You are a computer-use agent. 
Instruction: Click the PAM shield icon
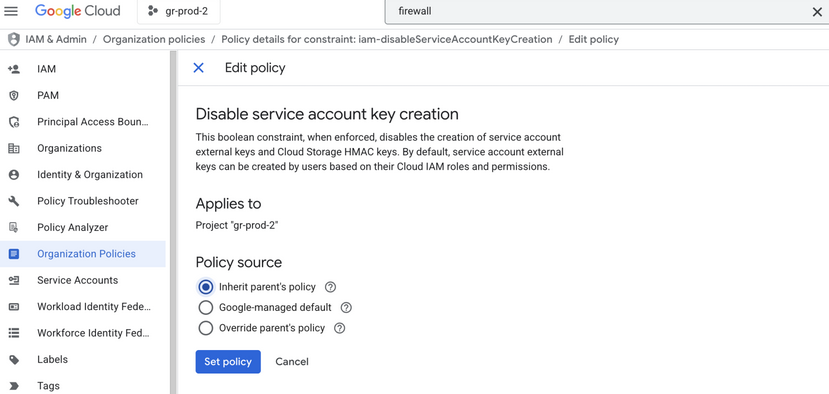14,95
